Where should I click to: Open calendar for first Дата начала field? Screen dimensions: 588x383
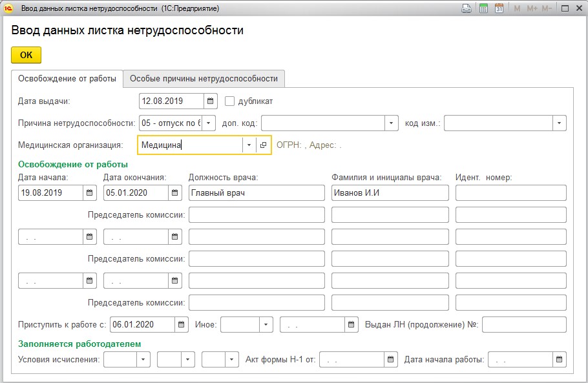coord(90,192)
